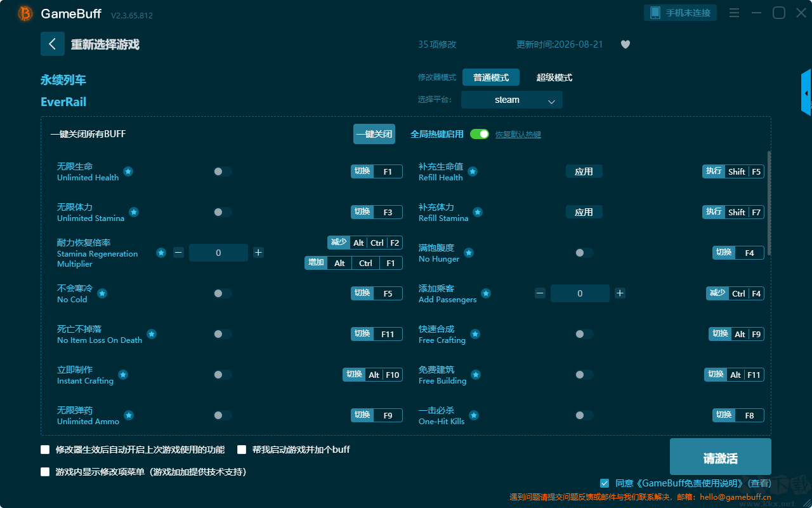Click star icon next to Free Crafting

475,334
